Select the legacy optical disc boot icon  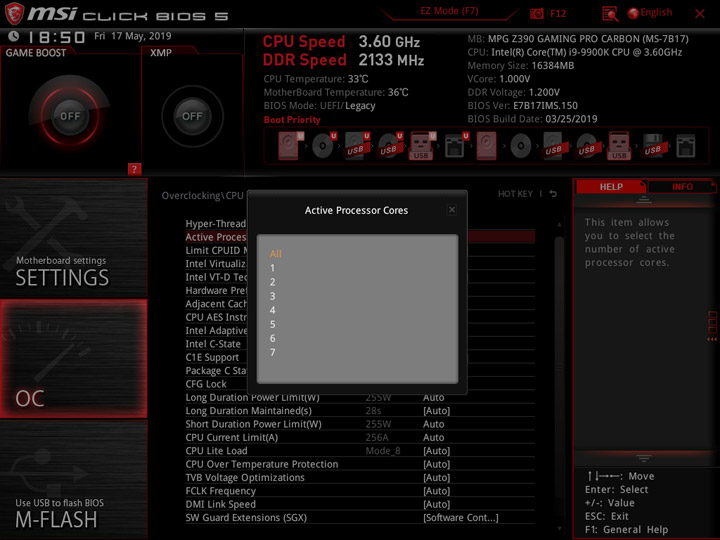tap(521, 146)
